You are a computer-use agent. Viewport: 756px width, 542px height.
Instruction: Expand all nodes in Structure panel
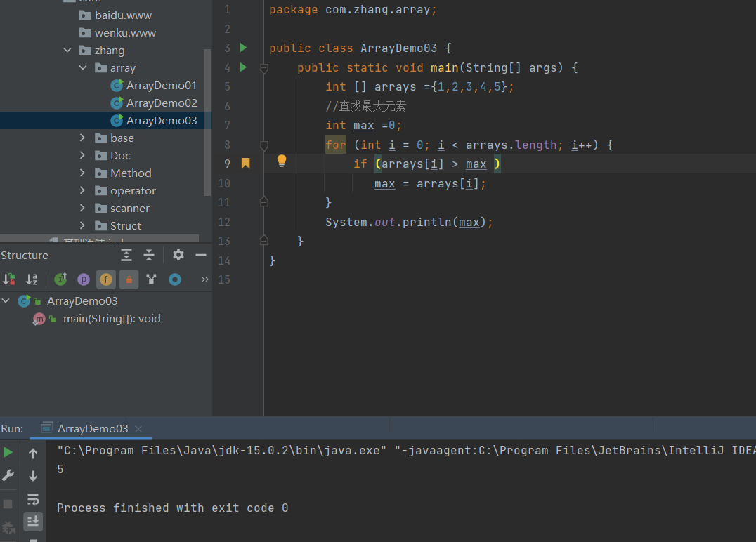click(126, 255)
